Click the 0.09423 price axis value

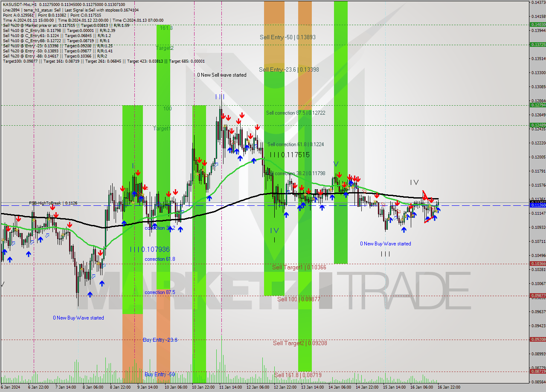[x=538, y=326]
